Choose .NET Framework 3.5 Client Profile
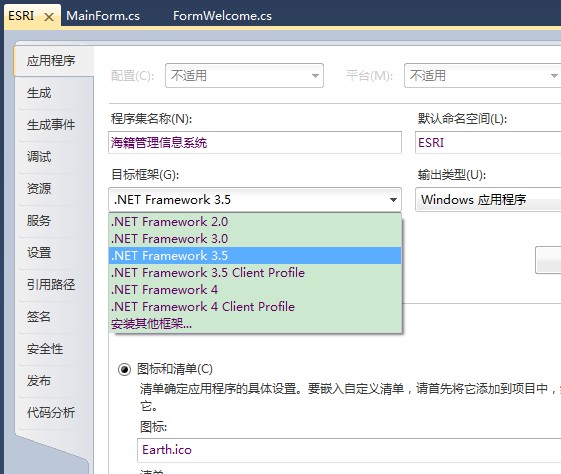 pyautogui.click(x=255, y=273)
